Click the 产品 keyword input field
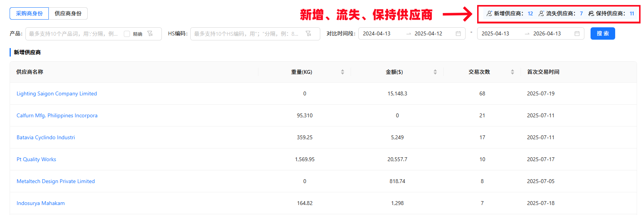Image resolution: width=644 pixels, height=215 pixels. click(73, 34)
